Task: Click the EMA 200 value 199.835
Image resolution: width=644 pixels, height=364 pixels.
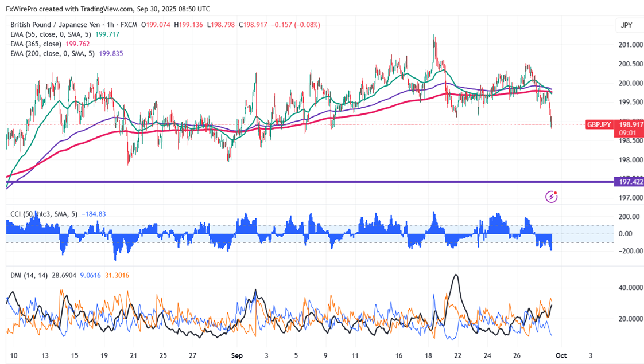Action: (x=111, y=54)
